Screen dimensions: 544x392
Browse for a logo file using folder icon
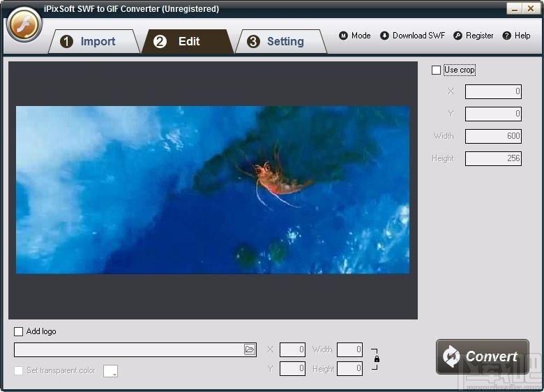tap(250, 349)
